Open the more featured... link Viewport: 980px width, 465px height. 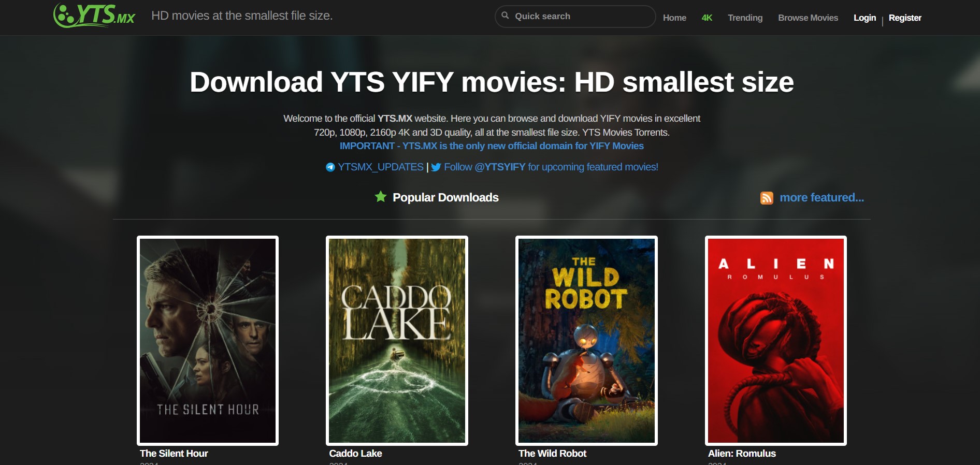822,197
